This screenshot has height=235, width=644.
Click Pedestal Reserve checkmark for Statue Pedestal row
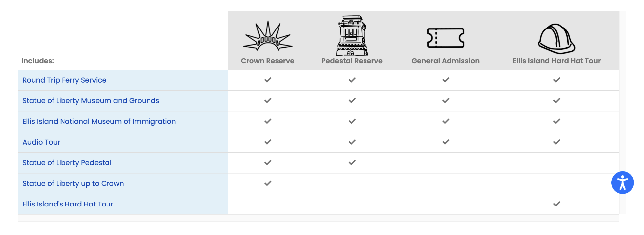pyautogui.click(x=352, y=162)
